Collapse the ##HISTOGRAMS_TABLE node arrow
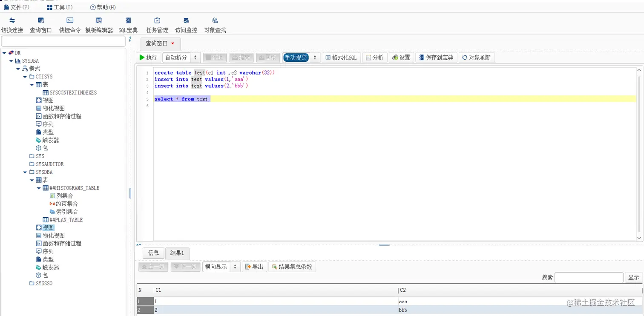The height and width of the screenshot is (316, 644). point(39,188)
